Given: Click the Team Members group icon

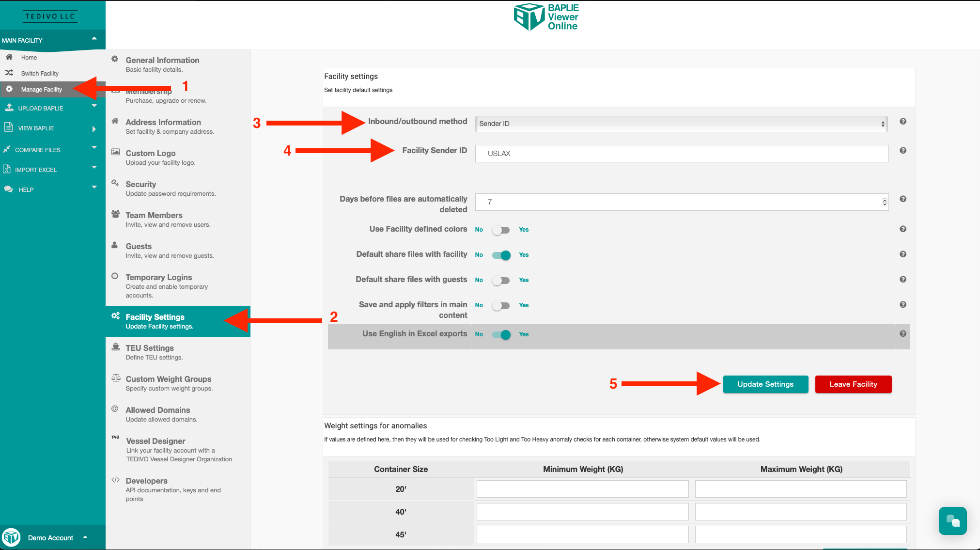Looking at the screenshot, I should point(115,214).
